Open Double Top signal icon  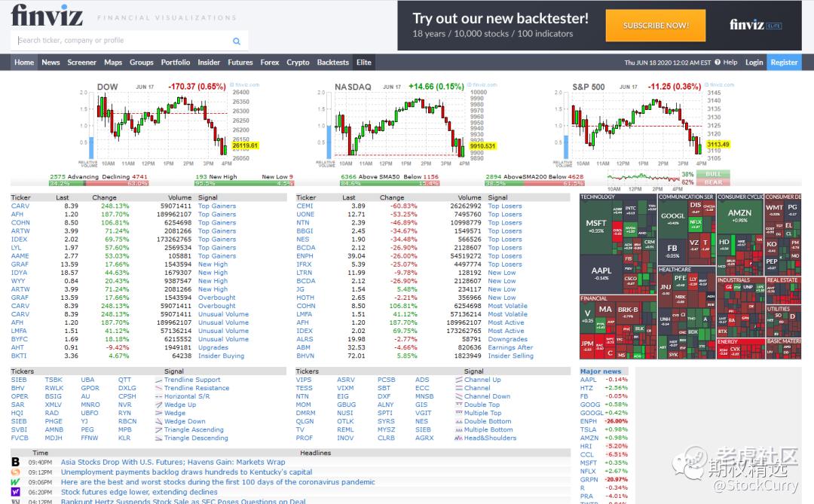(459, 405)
